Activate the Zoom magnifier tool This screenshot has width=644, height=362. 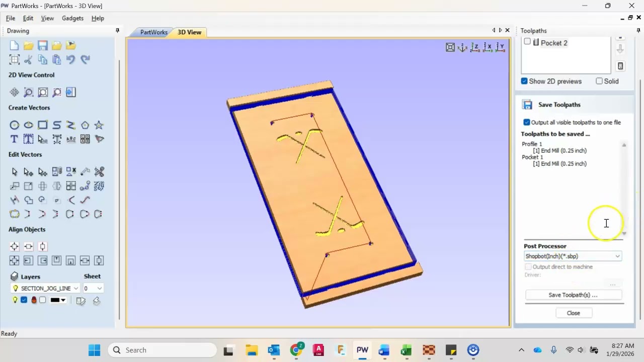click(x=28, y=92)
